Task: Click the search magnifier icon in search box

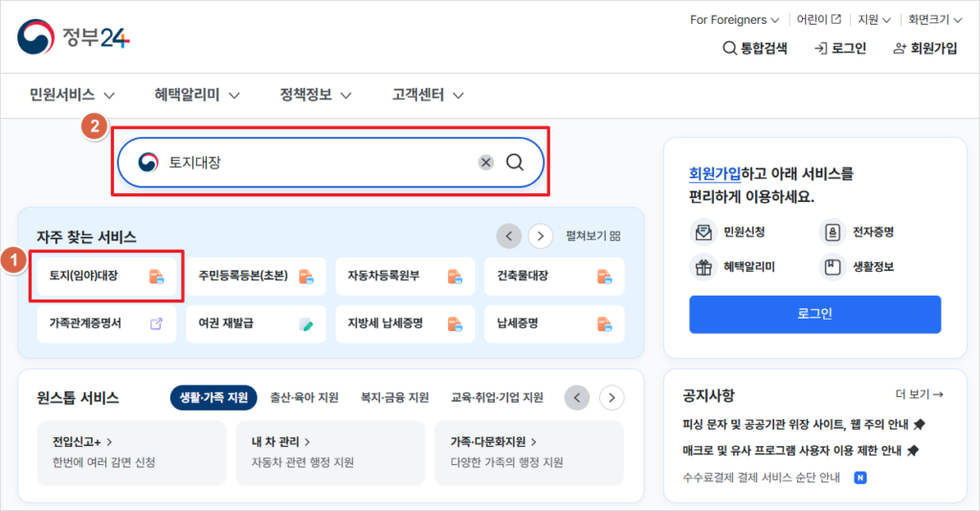Action: click(x=515, y=163)
